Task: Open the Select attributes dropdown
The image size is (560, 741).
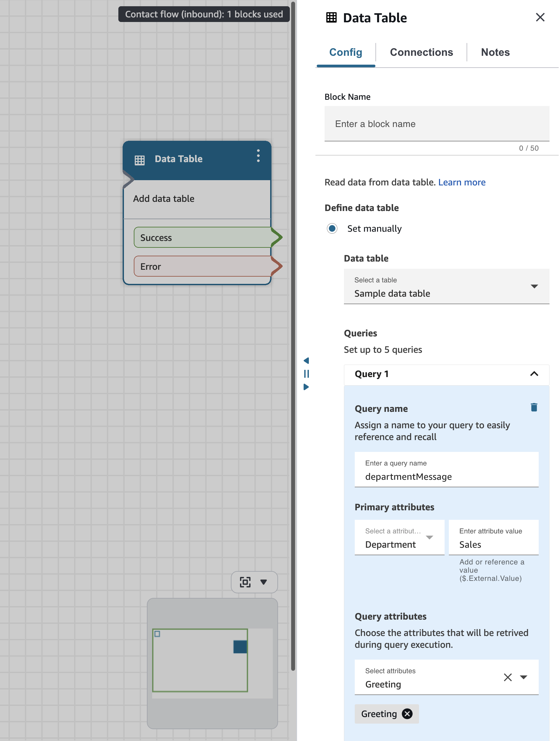Action: tap(523, 677)
